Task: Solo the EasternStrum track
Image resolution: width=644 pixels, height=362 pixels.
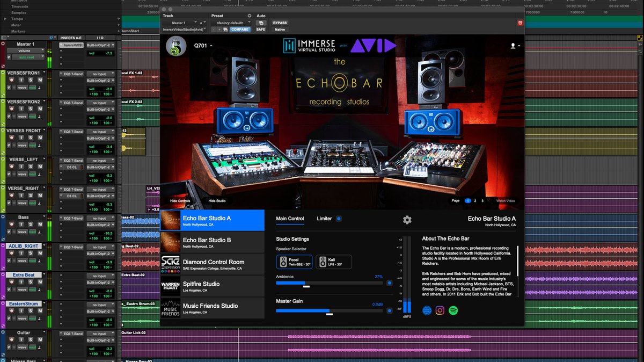Action: [x=31, y=312]
